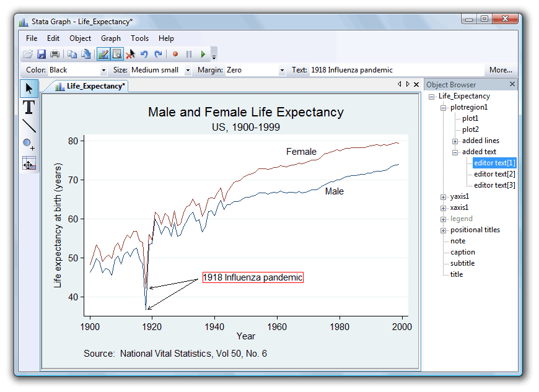Click the Print graph icon
This screenshot has width=539, height=392.
[55, 54]
